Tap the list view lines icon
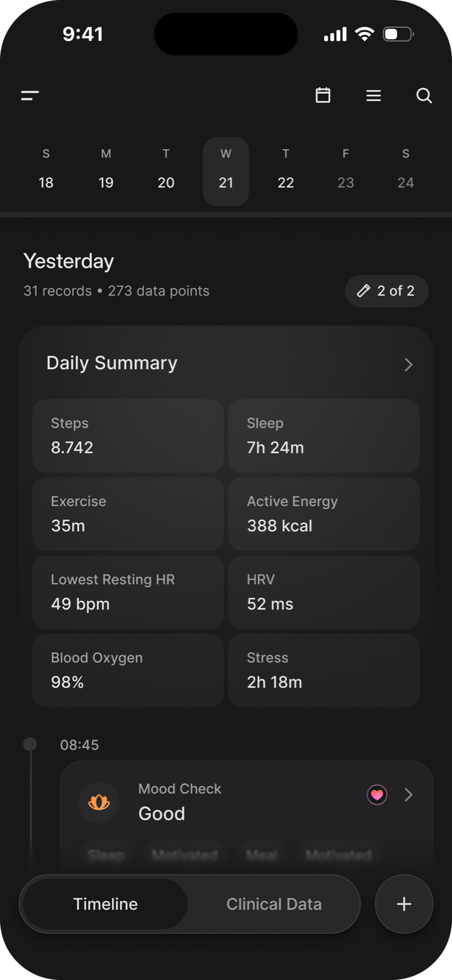The image size is (452, 980). 374,96
